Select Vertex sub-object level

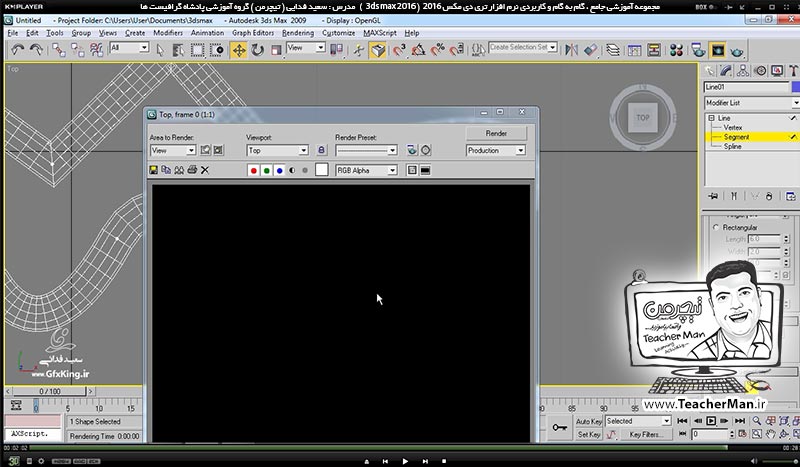click(733, 128)
